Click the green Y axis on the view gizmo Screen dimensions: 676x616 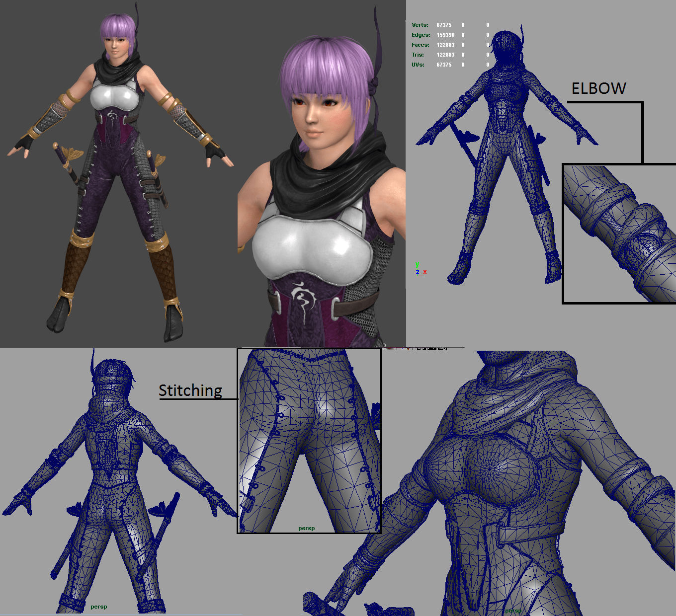pyautogui.click(x=417, y=264)
